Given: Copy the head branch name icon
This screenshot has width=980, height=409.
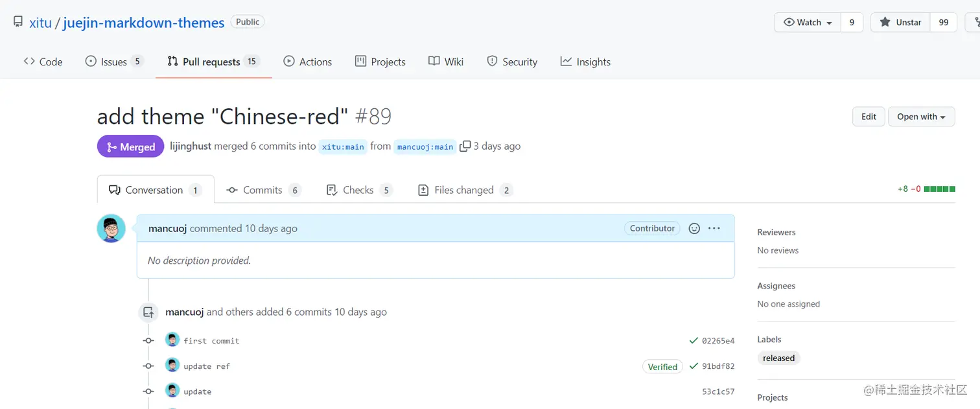Looking at the screenshot, I should pos(465,146).
